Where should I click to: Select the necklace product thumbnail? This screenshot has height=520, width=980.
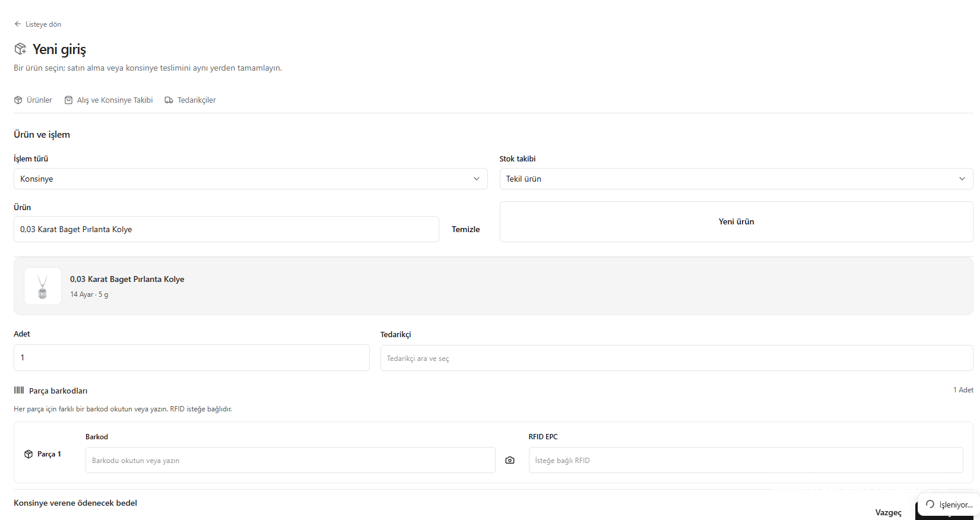pyautogui.click(x=43, y=286)
